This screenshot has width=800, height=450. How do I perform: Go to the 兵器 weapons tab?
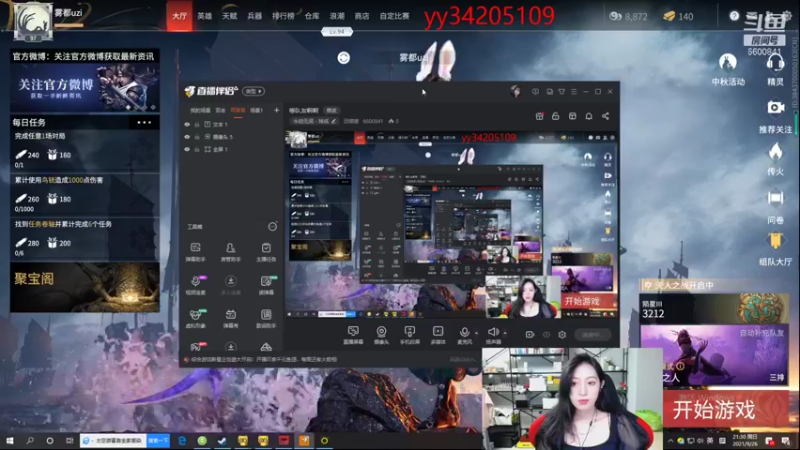tap(255, 16)
